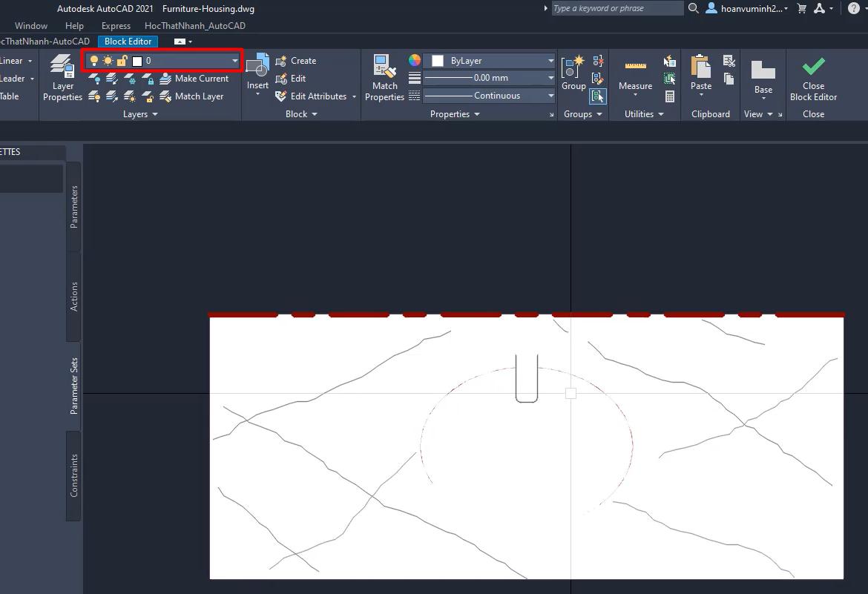Viewport: 868px width, 594px height.
Task: Select the Match Properties tool
Action: [x=384, y=77]
